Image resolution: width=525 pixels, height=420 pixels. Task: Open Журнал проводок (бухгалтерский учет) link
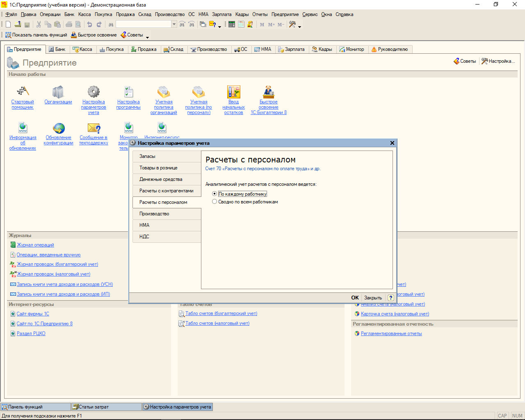(x=57, y=264)
